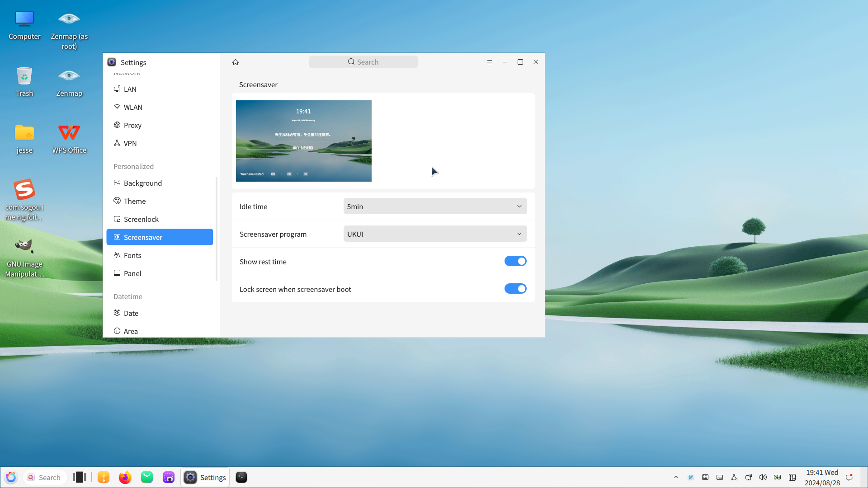Open the volume control tray icon
The height and width of the screenshot is (488, 868).
click(763, 478)
